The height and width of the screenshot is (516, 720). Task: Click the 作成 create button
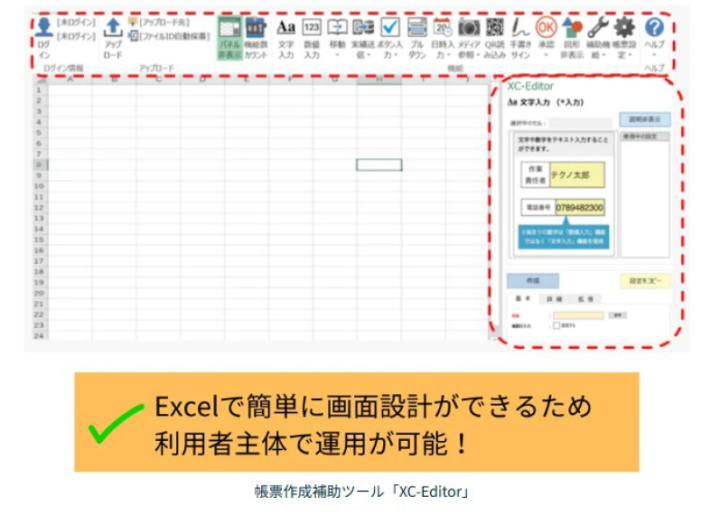click(533, 281)
